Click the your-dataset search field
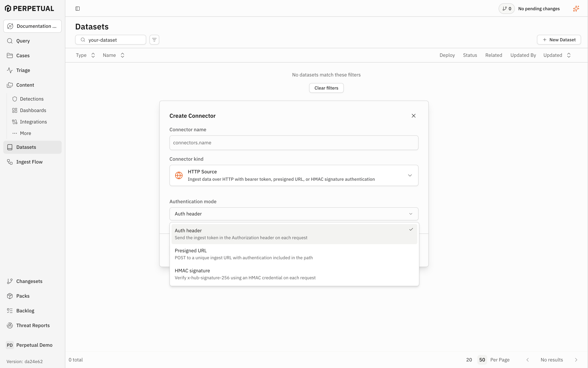Image resolution: width=588 pixels, height=368 pixels. [110, 40]
